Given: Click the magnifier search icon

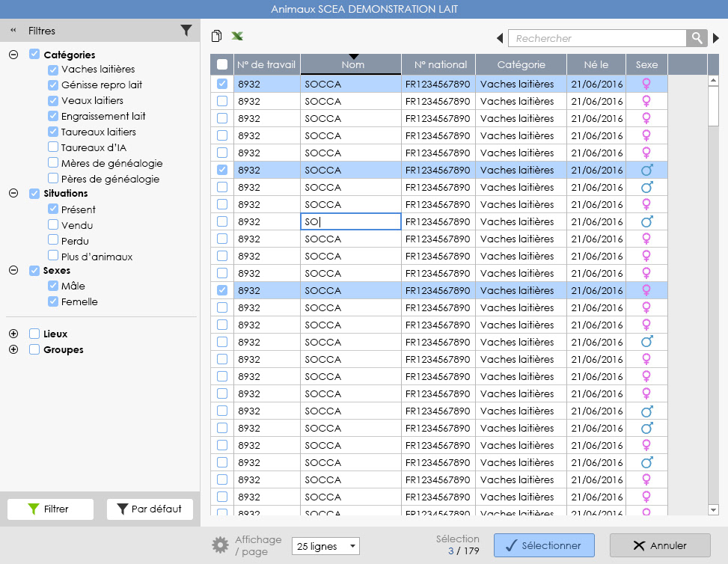Looking at the screenshot, I should click(x=697, y=38).
